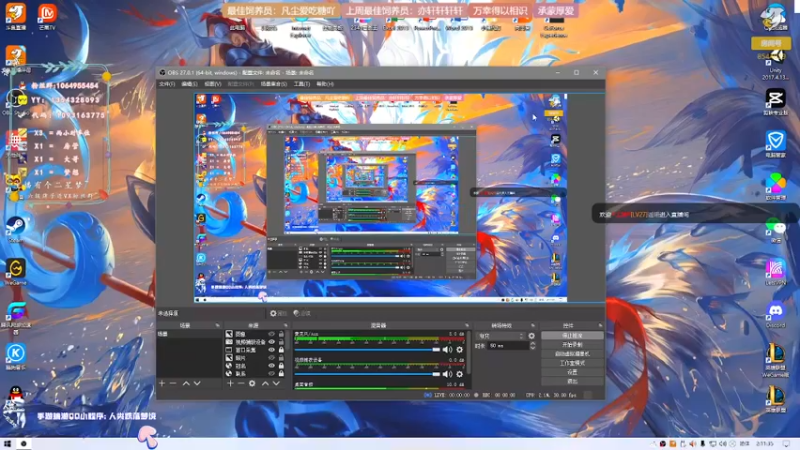Mute the 麦克风/Aux speaker icon in the mixer
The width and height of the screenshot is (800, 450).
(x=447, y=349)
